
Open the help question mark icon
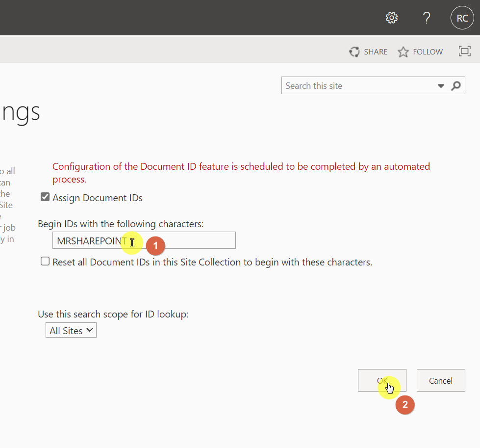427,18
